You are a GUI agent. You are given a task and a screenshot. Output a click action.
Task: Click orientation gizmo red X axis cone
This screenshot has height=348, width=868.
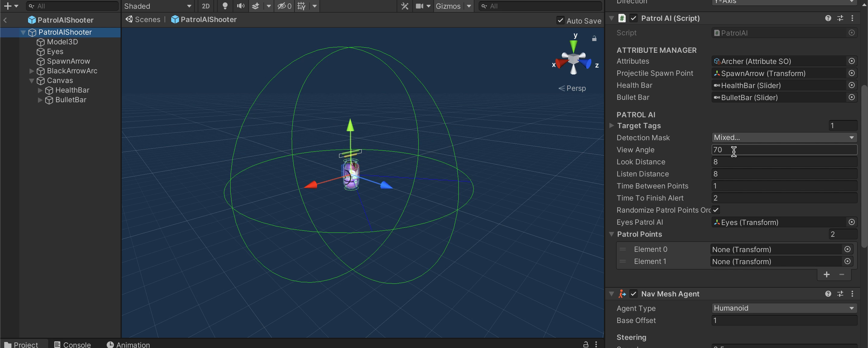coord(561,63)
